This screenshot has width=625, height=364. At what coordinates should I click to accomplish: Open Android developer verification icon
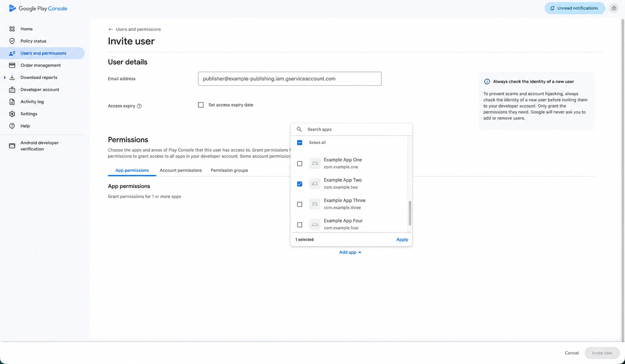click(x=12, y=146)
